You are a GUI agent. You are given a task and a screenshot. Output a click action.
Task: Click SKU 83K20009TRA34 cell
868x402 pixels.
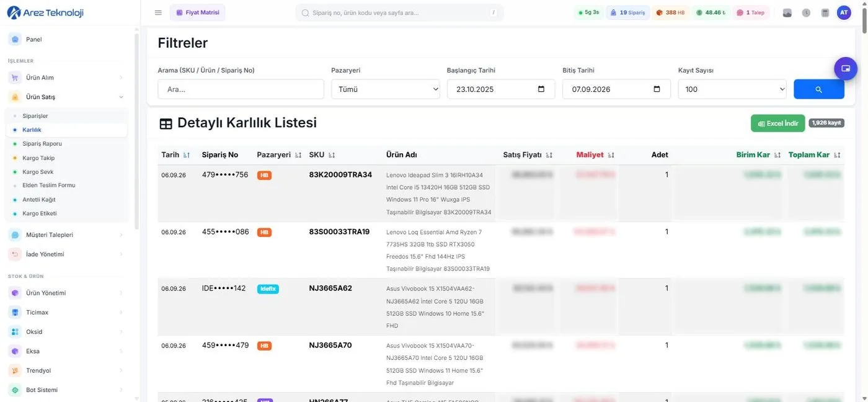point(340,175)
